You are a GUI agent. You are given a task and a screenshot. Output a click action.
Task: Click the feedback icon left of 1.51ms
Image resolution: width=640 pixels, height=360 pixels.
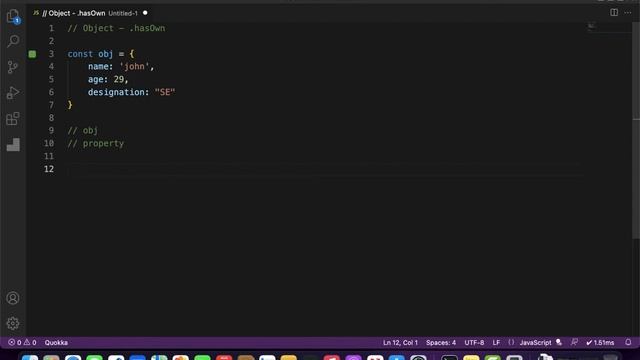[574, 342]
